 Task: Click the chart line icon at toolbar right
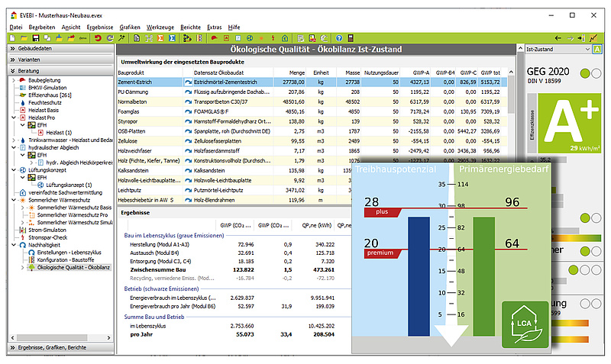point(593,38)
